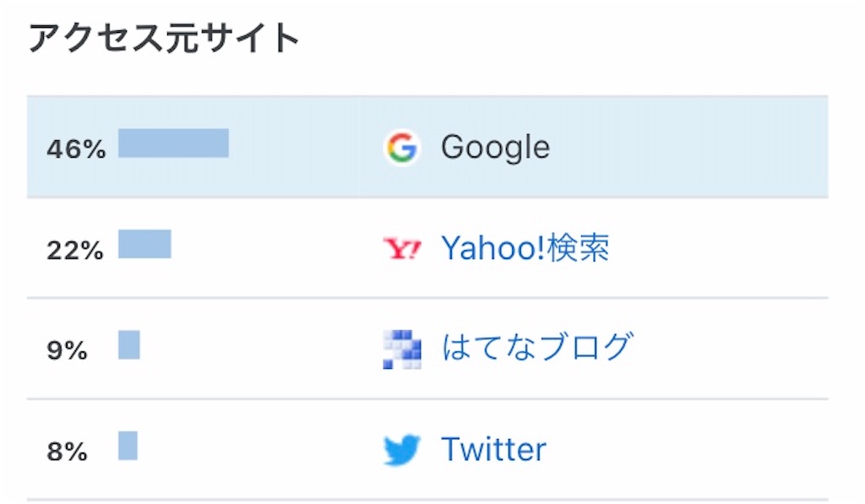
Task: Click the 8% Twitter bar
Action: point(128,446)
